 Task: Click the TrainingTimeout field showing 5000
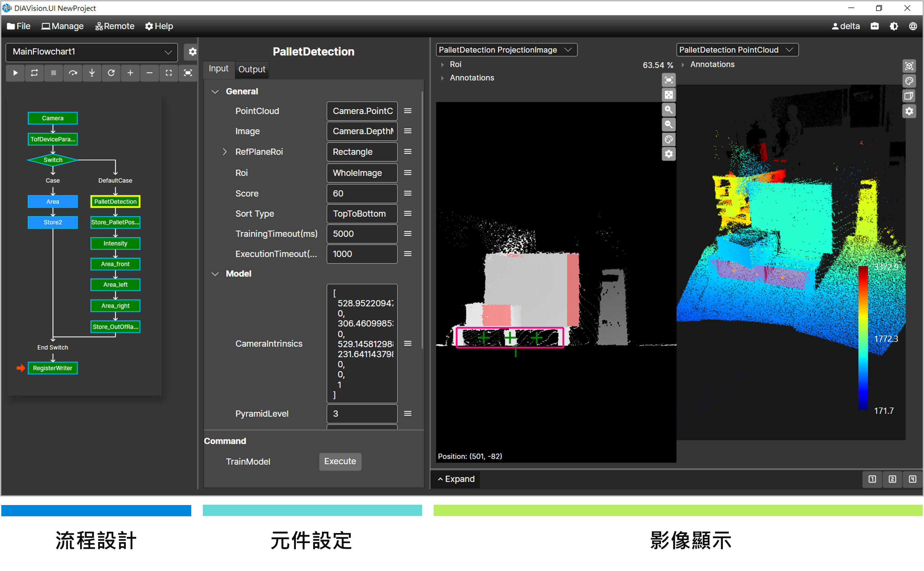coord(362,234)
